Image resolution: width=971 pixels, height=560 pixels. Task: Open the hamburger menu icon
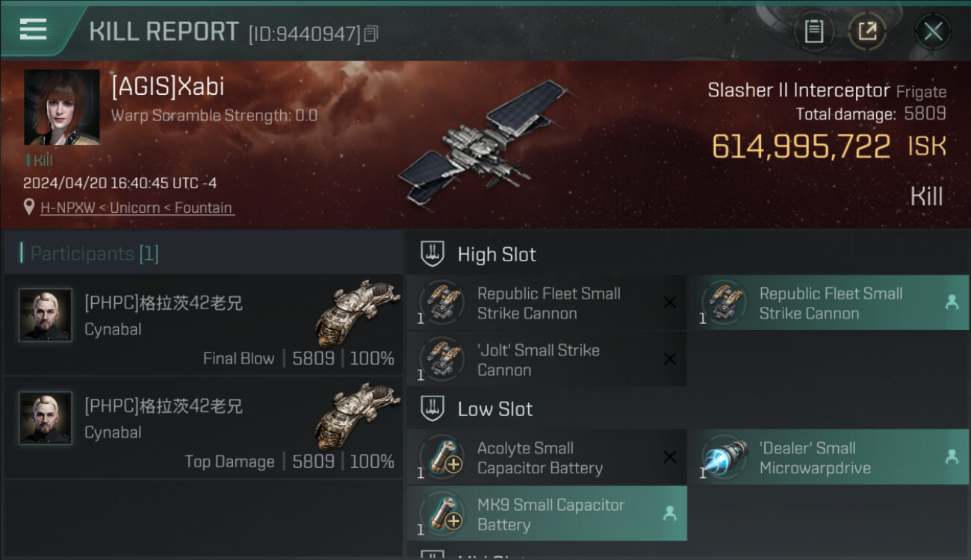tap(33, 29)
